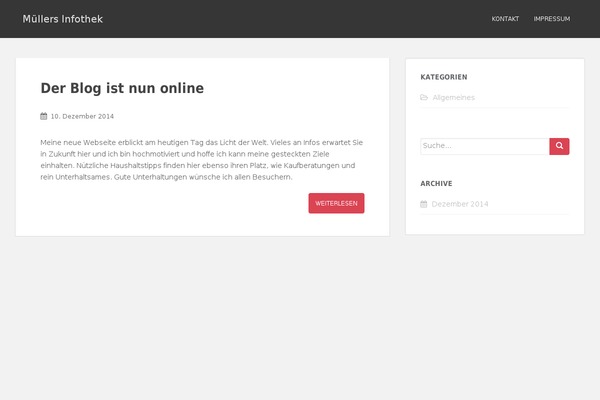Click post excerpt starting 'Meine neue Webseite'
This screenshot has width=600, height=400.
[x=202, y=160]
